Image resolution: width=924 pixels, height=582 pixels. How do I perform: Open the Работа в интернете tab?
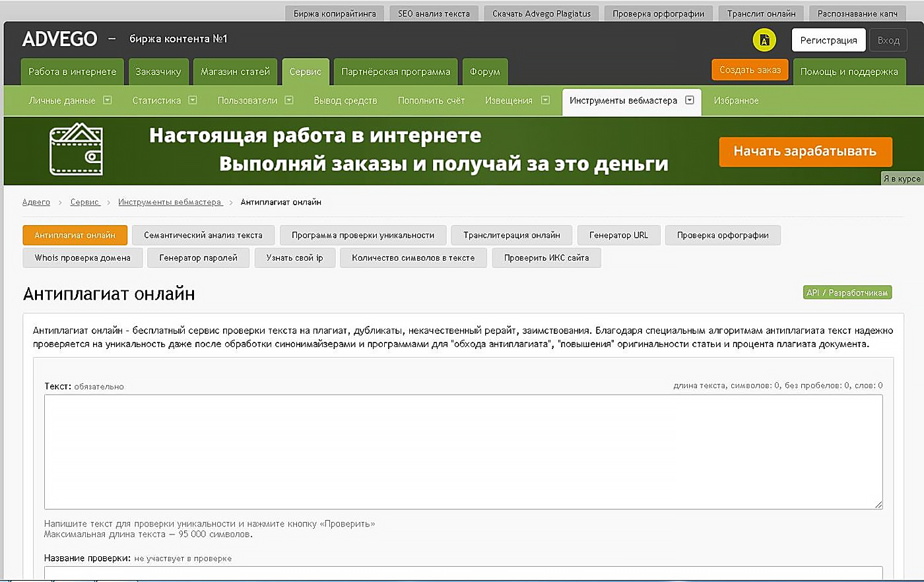click(73, 72)
